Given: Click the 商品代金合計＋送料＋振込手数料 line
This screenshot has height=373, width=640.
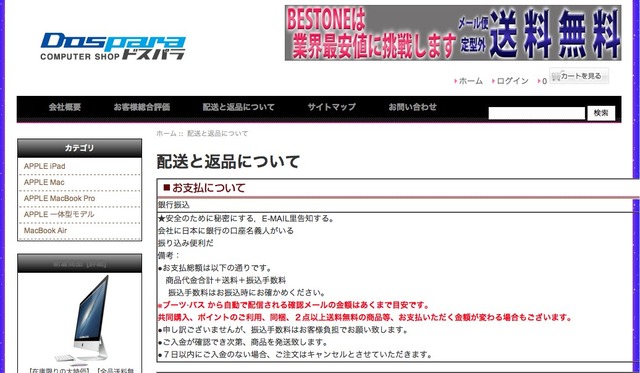Looking at the screenshot, I should pyautogui.click(x=226, y=280).
